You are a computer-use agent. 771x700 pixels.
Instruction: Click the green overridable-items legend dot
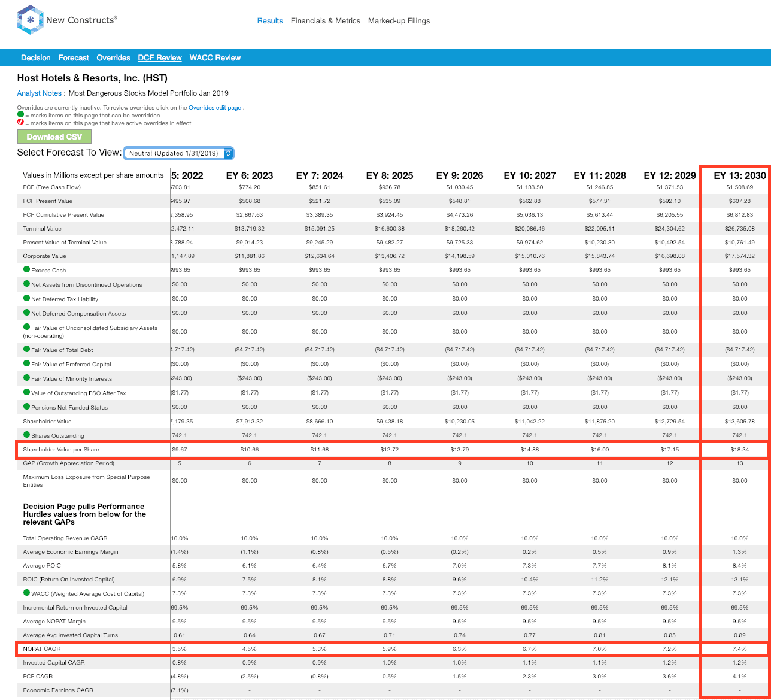tap(20, 115)
